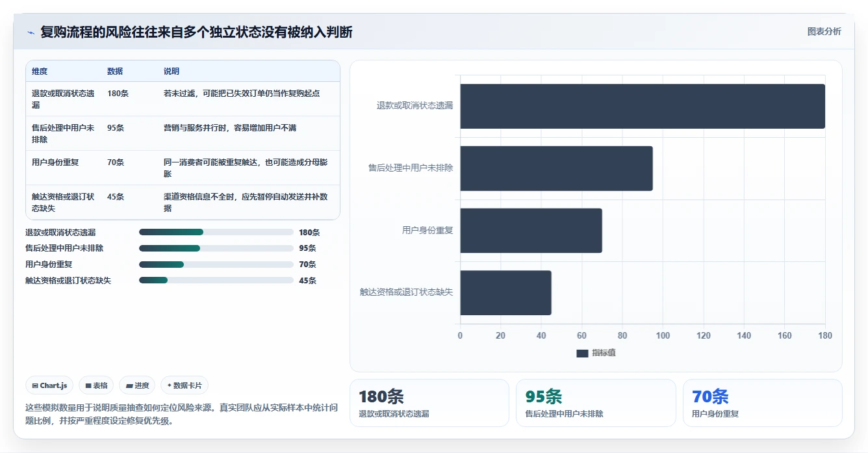Screen dimensions: 868x453
Task: Click table cell 退款或取消状态遗漏
Action: tap(63, 99)
